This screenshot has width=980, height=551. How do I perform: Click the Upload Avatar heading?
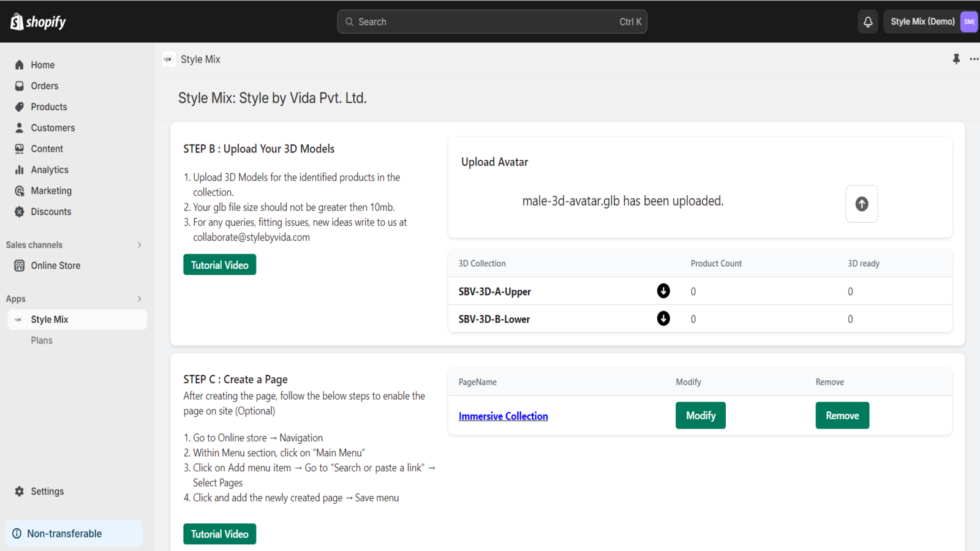[494, 162]
